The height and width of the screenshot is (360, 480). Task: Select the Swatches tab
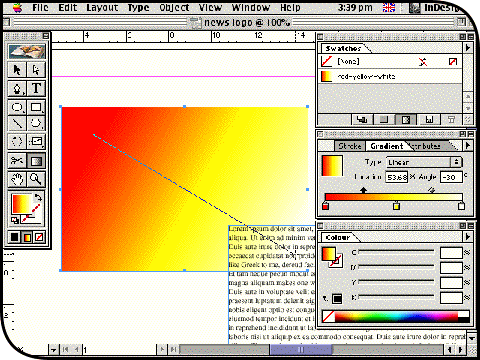pos(344,49)
